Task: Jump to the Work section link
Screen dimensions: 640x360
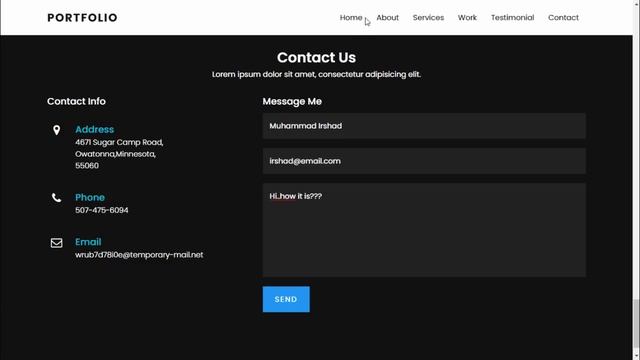Action: (467, 18)
